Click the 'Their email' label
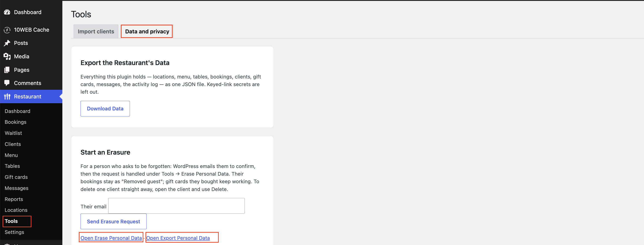Viewport: 644px width, 245px height. (94, 206)
